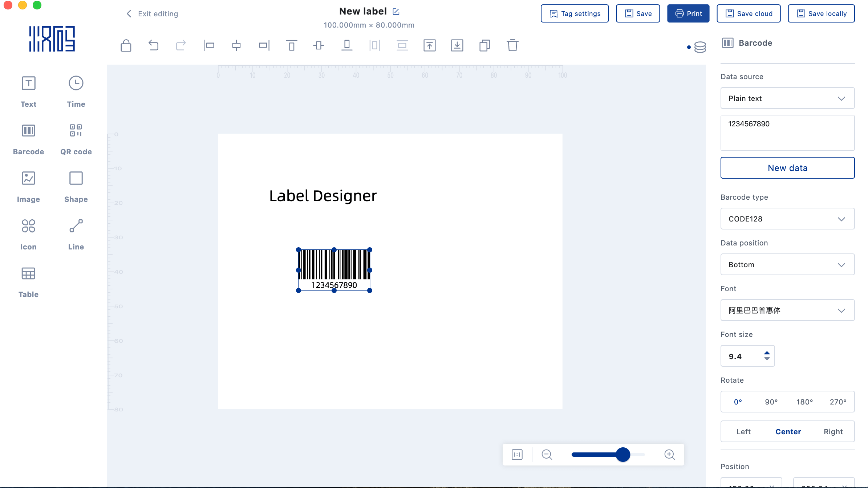The height and width of the screenshot is (488, 868).
Task: Click the delete trash can icon
Action: click(512, 45)
